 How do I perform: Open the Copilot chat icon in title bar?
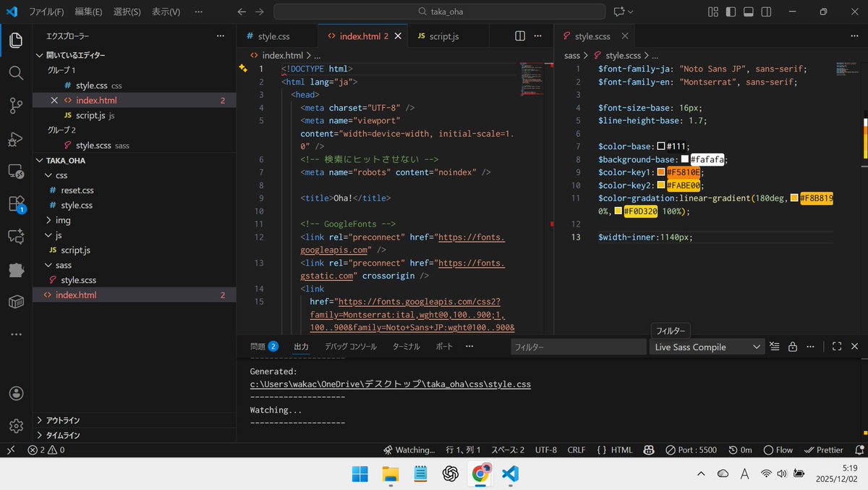[618, 12]
